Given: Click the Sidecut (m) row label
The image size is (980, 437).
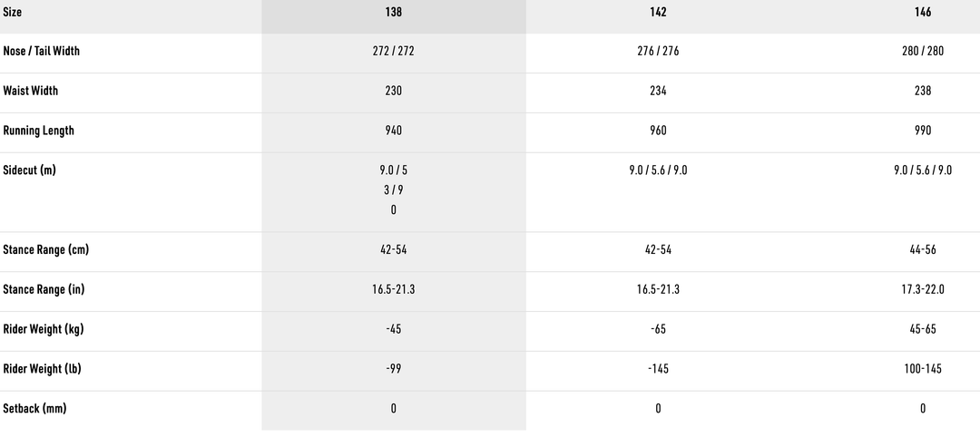Looking at the screenshot, I should 30,170.
